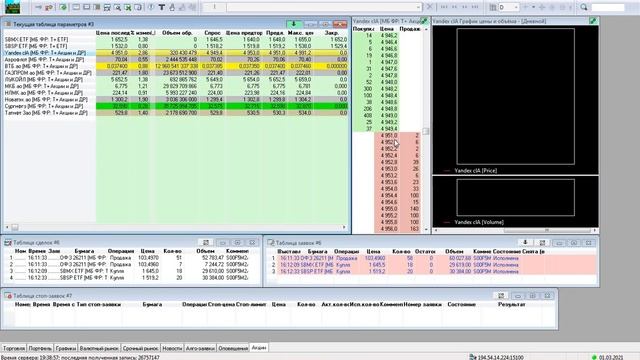Open the dropdown of the 0 field in the toolbar
Screen dimensions: 640x360
click(516, 7)
